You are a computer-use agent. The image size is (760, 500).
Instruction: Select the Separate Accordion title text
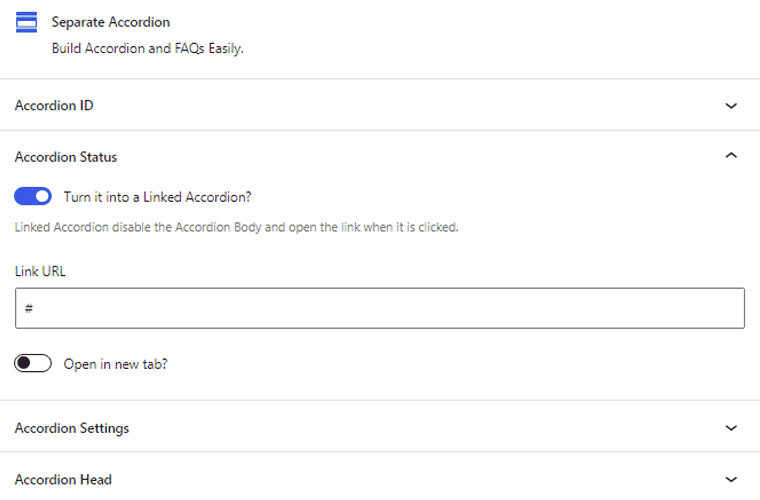coord(111,22)
